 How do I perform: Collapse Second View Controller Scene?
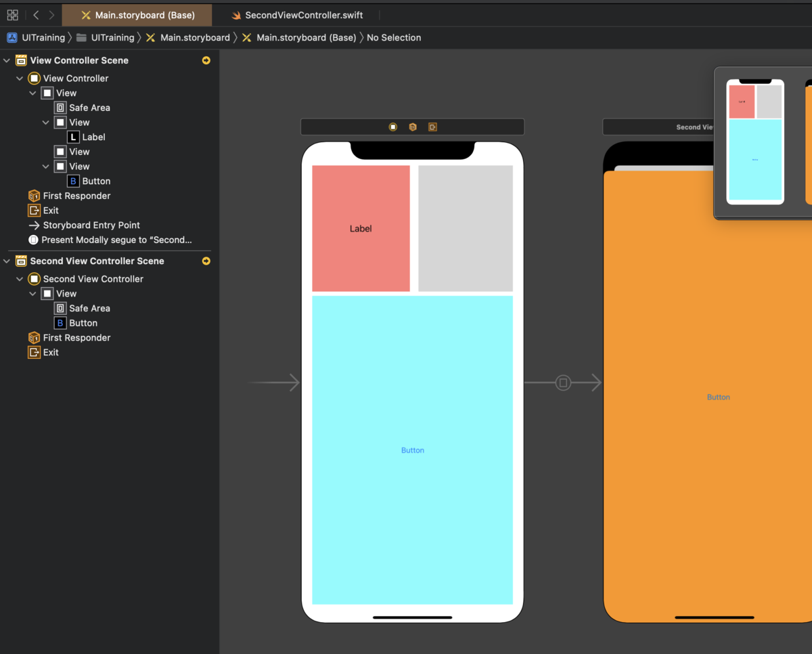pyautogui.click(x=7, y=261)
